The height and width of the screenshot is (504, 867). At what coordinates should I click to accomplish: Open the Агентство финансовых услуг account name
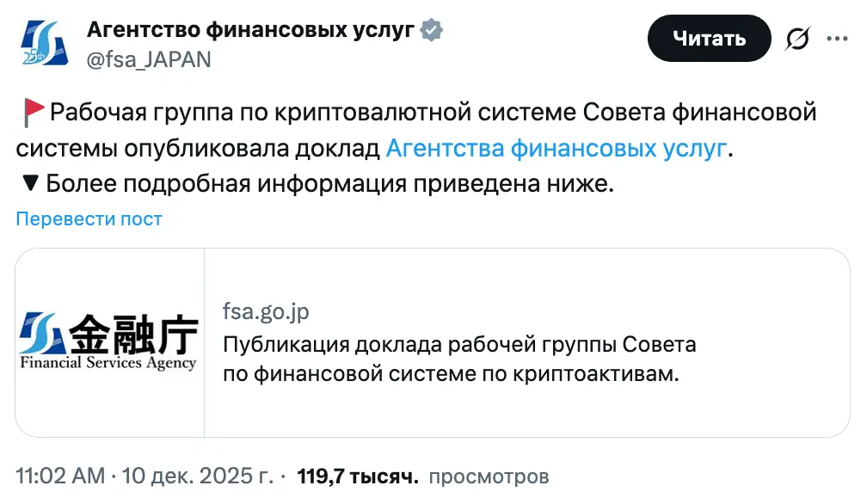point(251,32)
